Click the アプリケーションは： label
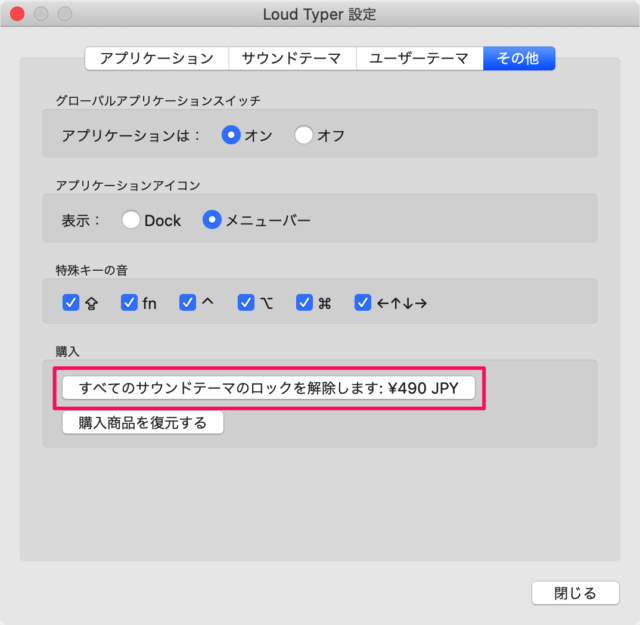This screenshot has width=640, height=625. [131, 136]
